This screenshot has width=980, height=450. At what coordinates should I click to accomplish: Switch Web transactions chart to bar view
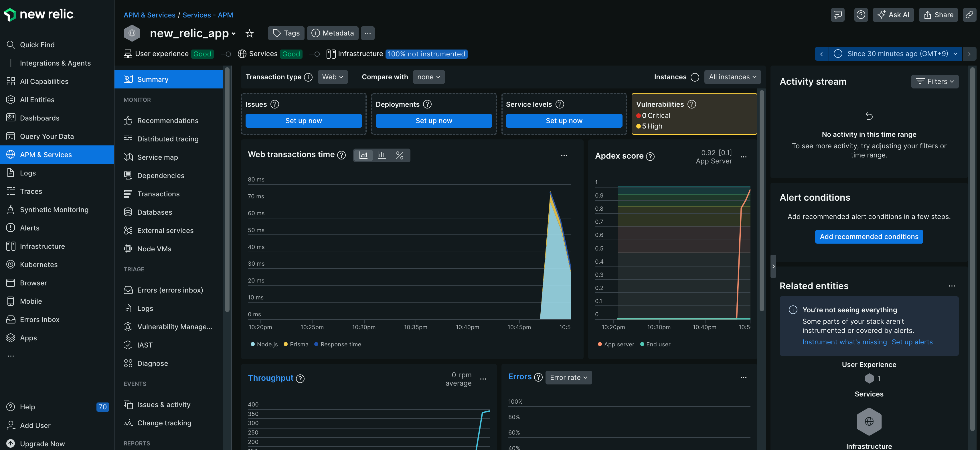382,155
